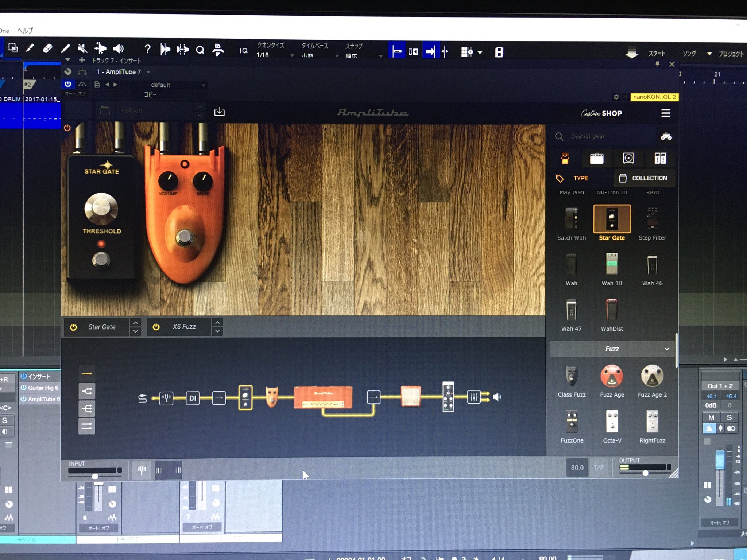Click the TAP tempo button
747x560 pixels.
599,467
